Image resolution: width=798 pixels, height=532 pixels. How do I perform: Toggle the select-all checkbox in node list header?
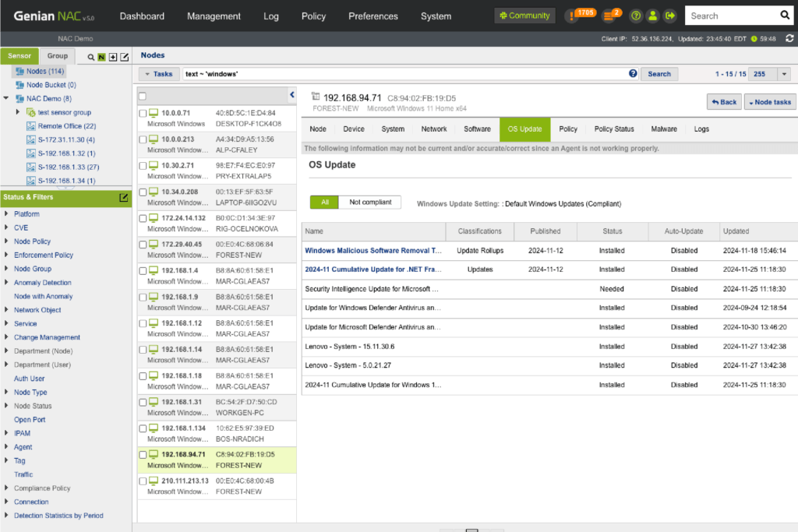(143, 96)
